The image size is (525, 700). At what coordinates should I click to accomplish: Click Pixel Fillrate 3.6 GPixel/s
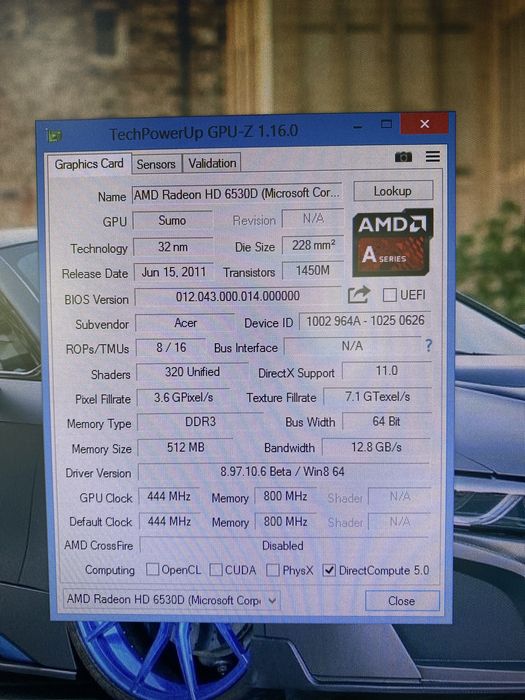[183, 397]
